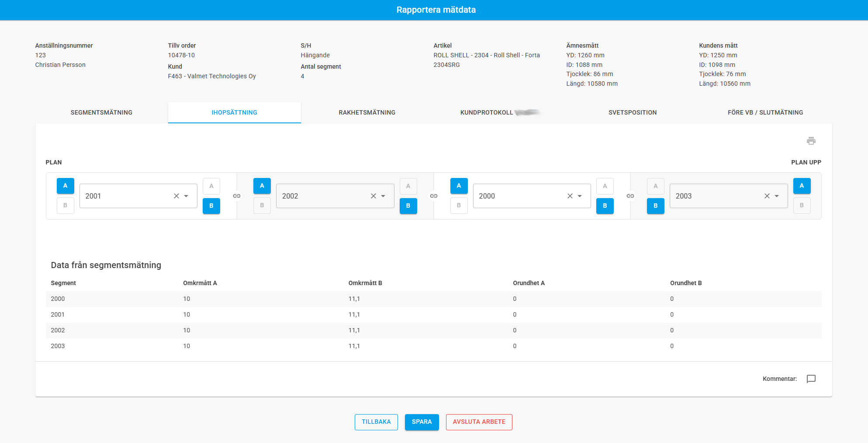Clear the 2003 segment selection

pyautogui.click(x=767, y=196)
